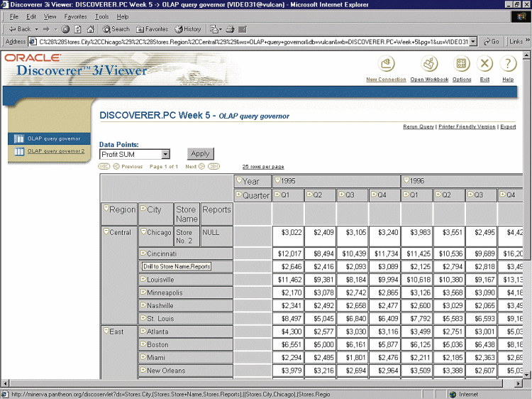The width and height of the screenshot is (532, 399).
Task: Expand the New Orleans city row
Action: [143, 369]
